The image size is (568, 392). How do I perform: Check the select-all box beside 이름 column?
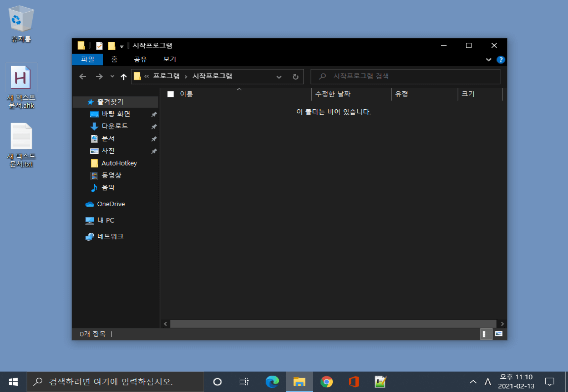click(x=171, y=94)
